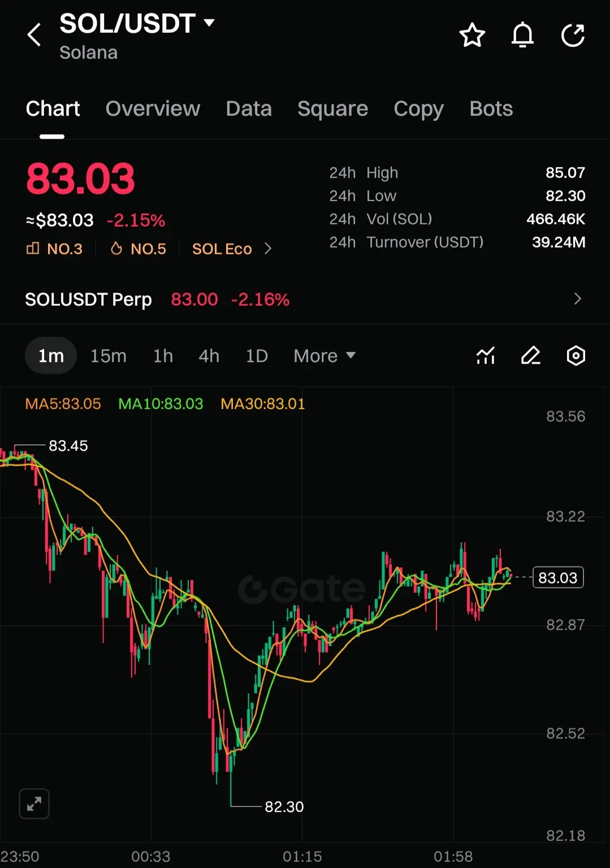The image size is (610, 868).
Task: Tap the MA10:83.03 indicator label
Action: [x=161, y=403]
